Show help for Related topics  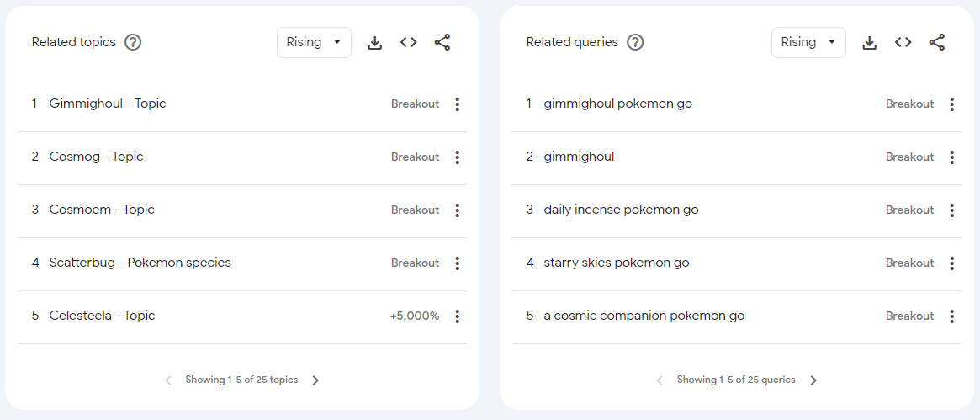point(133,42)
